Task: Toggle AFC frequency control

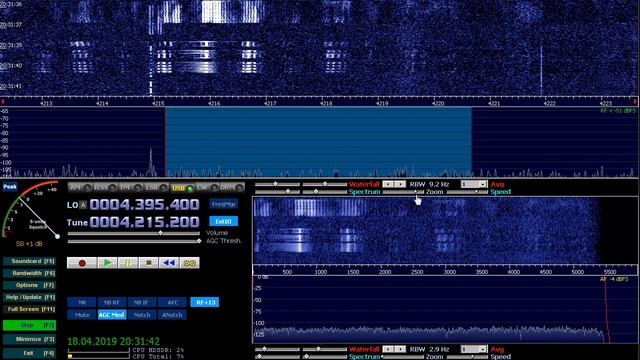Action: pyautogui.click(x=172, y=302)
